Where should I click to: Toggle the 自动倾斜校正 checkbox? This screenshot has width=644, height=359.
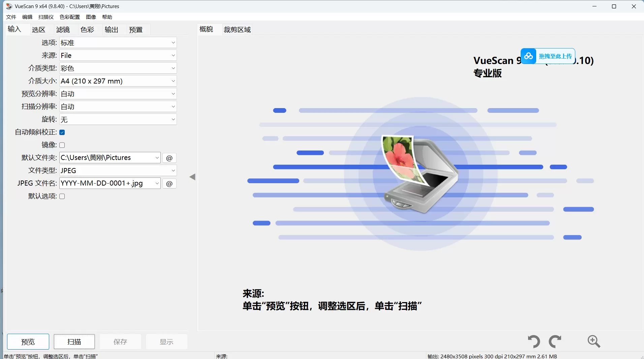point(62,132)
